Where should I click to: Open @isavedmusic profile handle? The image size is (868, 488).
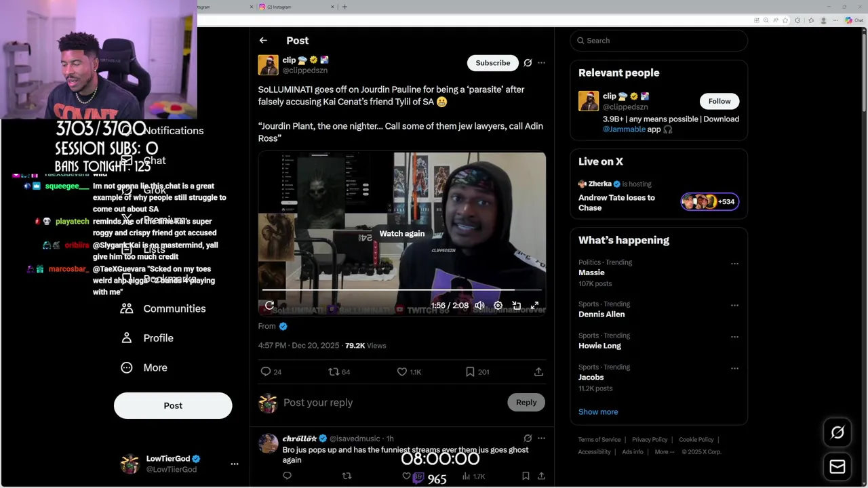click(x=356, y=439)
